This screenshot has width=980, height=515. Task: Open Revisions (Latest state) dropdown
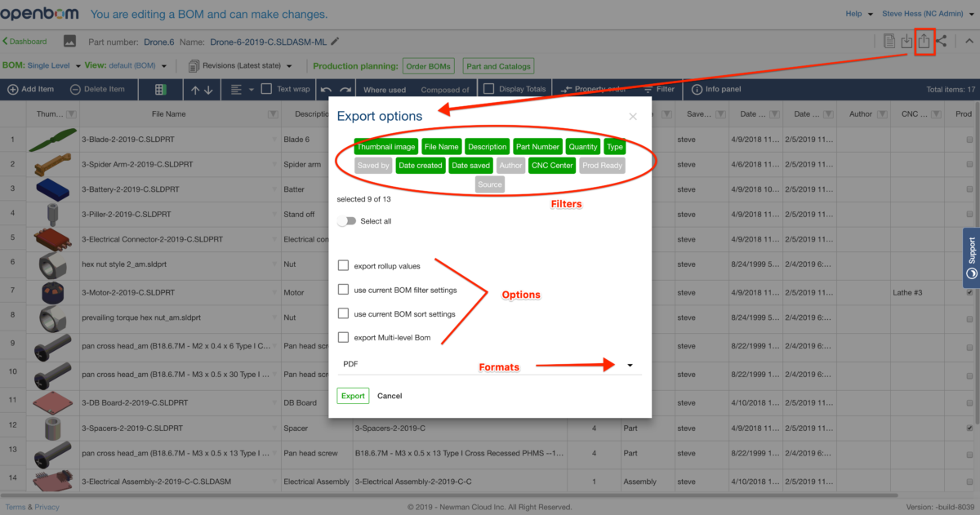241,65
